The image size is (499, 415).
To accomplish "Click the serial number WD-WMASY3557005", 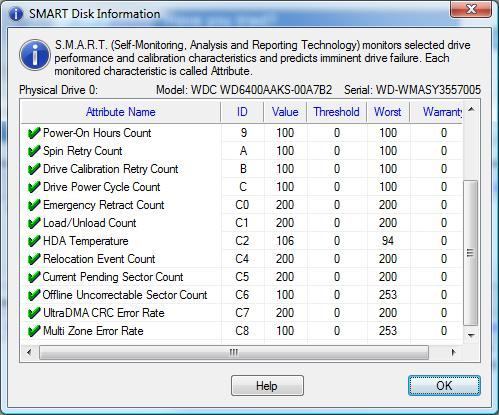I will (x=428, y=90).
